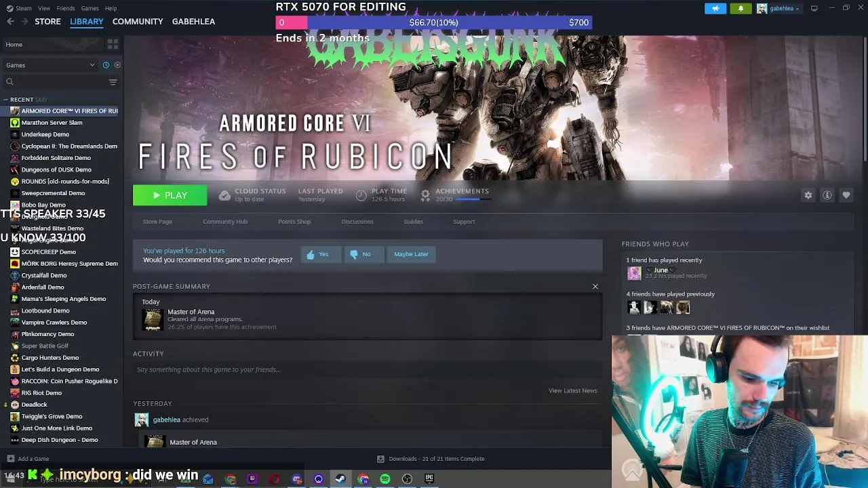Click the achievements cog icon
This screenshot has width=868, height=488.
coord(425,195)
